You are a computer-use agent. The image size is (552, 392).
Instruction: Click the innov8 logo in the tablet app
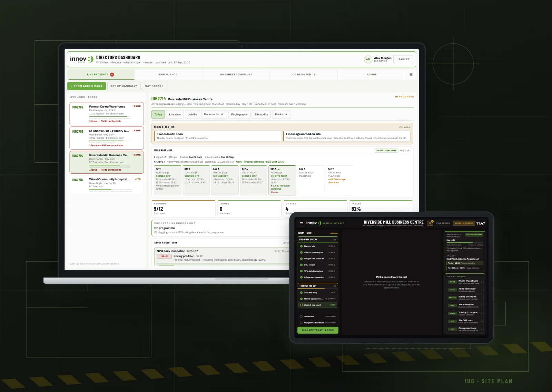314,223
